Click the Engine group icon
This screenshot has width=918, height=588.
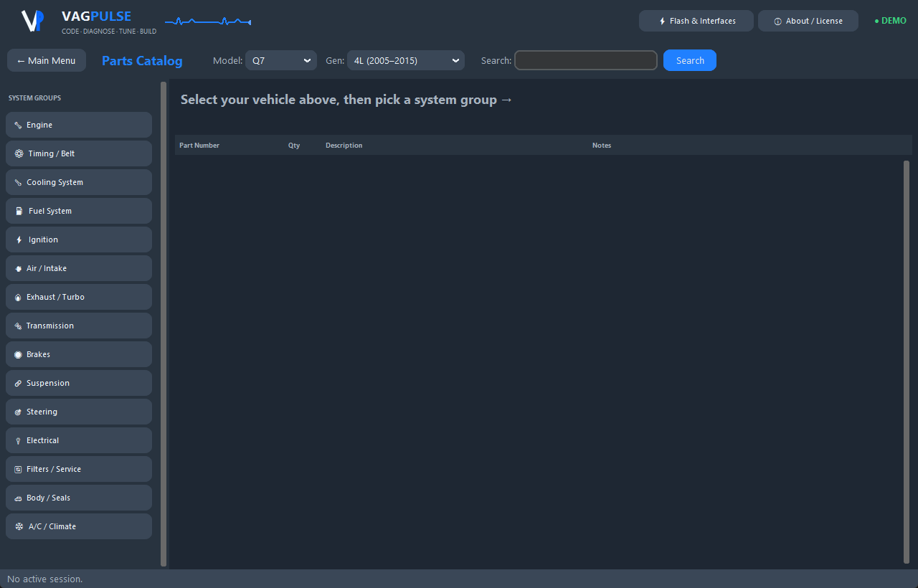[18, 125]
